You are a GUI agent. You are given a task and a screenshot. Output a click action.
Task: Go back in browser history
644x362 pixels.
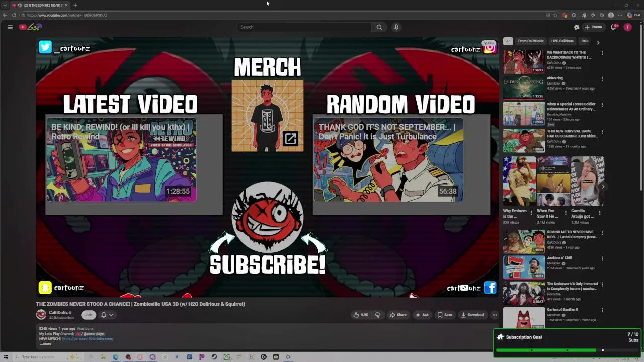[5, 15]
